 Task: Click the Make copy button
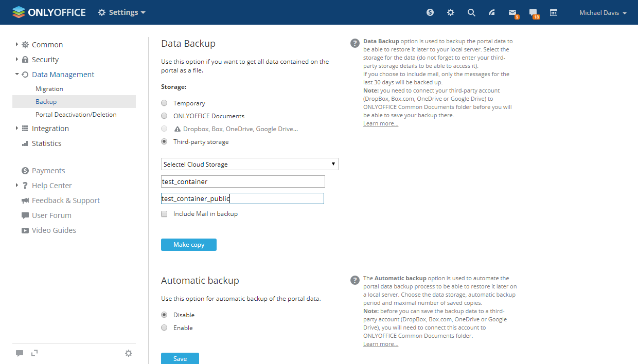pyautogui.click(x=189, y=245)
